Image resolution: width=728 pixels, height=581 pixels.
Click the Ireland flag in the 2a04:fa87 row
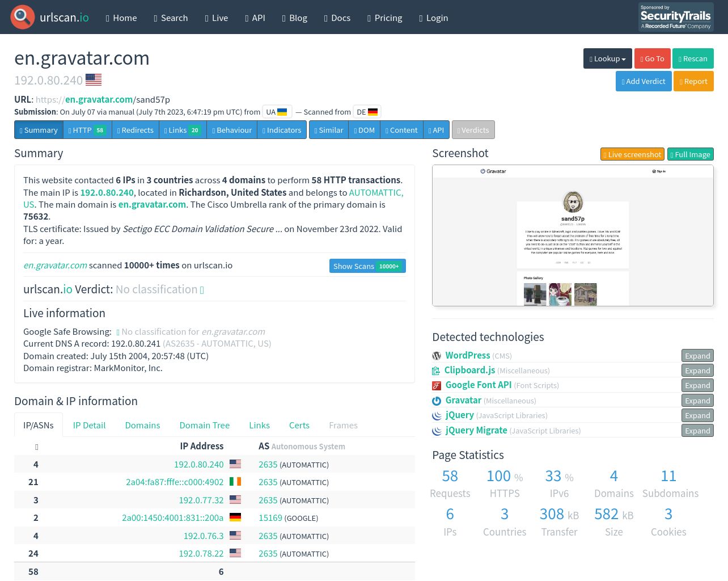tap(235, 482)
